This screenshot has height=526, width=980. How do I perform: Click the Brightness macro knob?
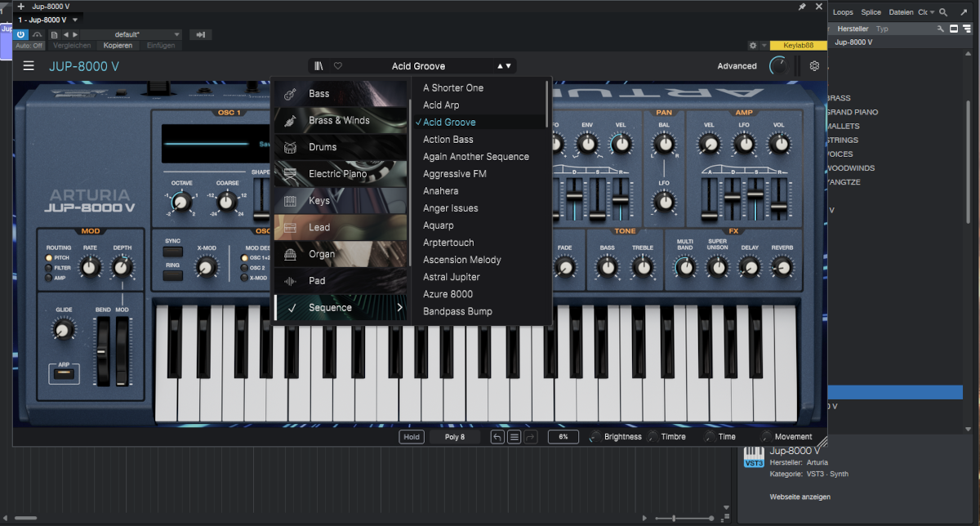click(x=595, y=437)
